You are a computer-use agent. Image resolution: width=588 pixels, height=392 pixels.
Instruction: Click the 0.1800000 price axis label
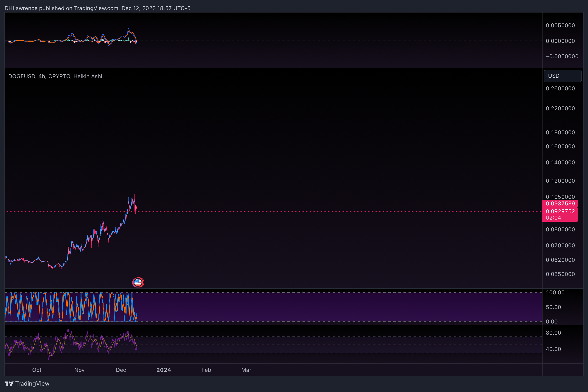[x=560, y=133]
